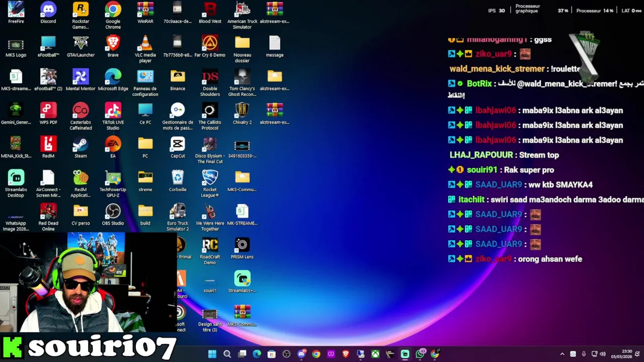Select the We Were Here Together icon
Viewport: 644px width, 362px height.
[210, 217]
